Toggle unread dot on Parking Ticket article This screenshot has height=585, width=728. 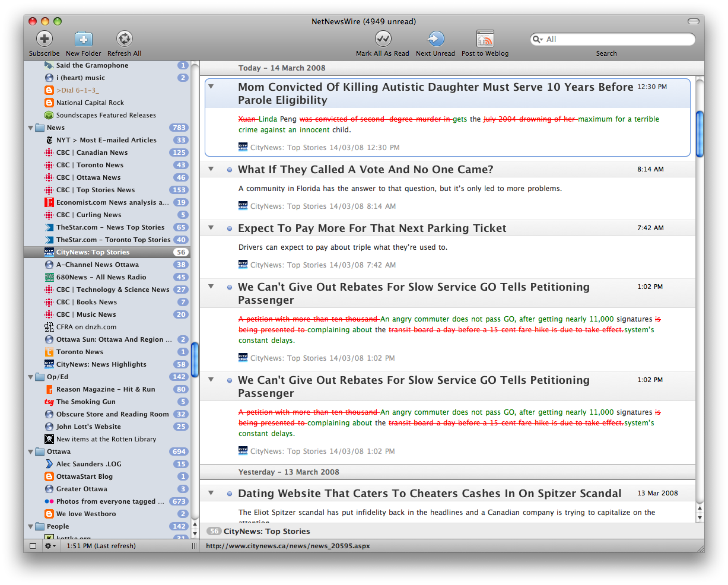[230, 228]
